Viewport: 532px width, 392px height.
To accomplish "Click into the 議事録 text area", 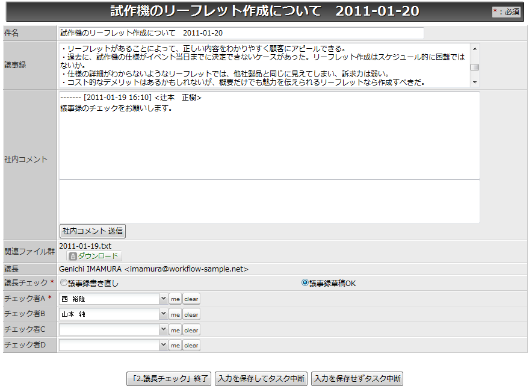I will tap(265, 66).
